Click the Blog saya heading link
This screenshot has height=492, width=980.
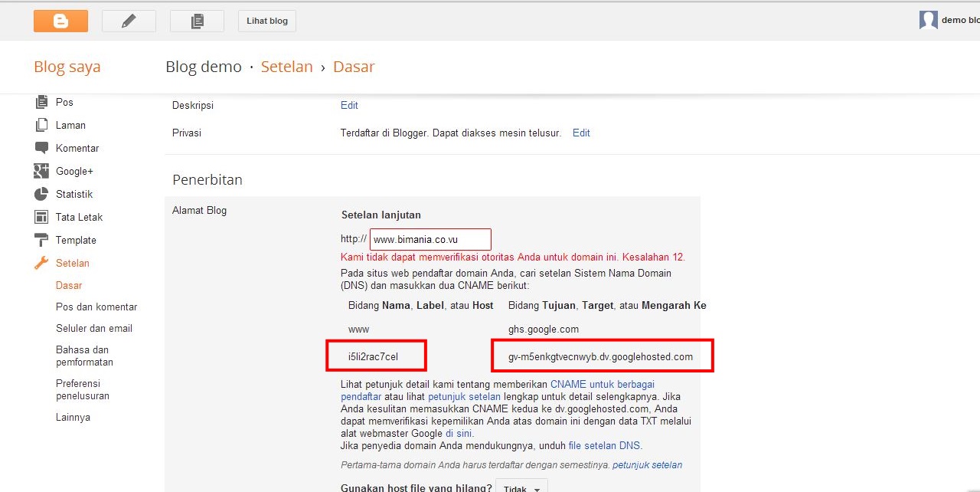pos(67,67)
